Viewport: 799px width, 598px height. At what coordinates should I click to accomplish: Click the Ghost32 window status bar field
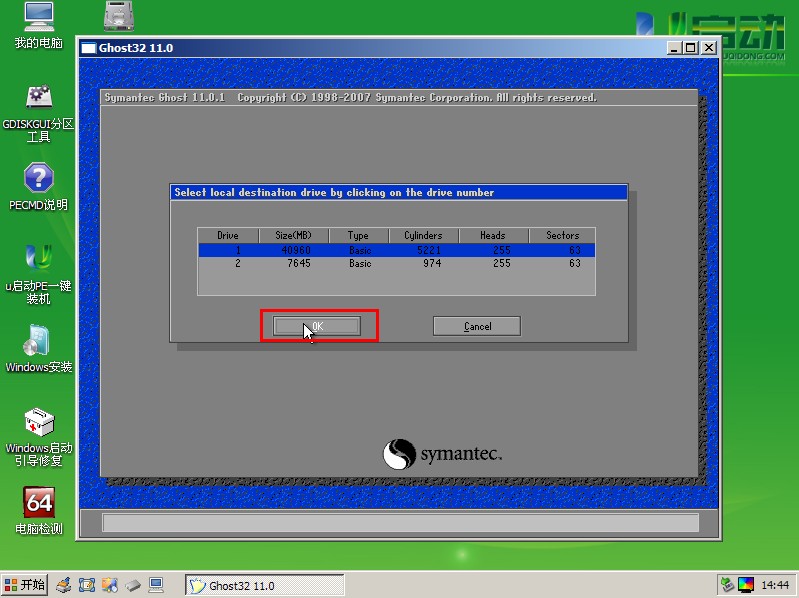click(x=400, y=523)
